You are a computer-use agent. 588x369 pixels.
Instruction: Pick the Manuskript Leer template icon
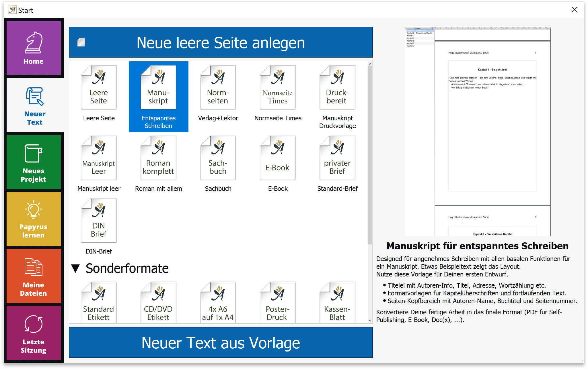click(99, 158)
